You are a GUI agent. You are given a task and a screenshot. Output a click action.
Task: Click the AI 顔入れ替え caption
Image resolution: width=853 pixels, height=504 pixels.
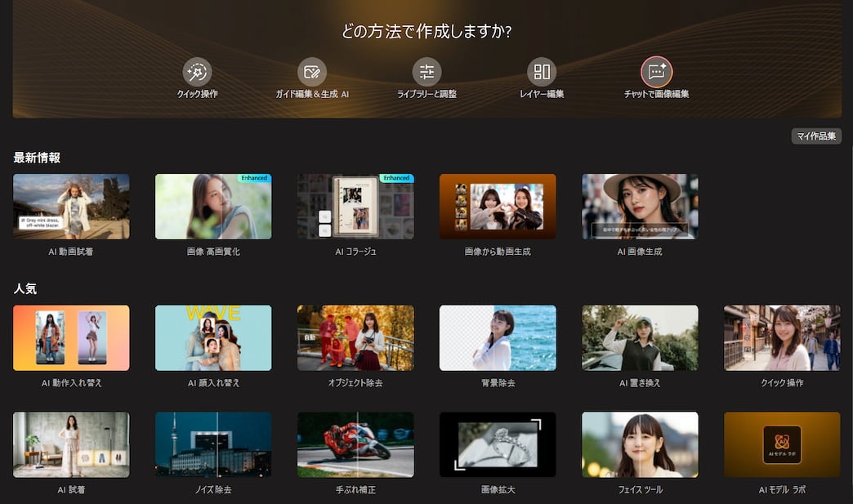[x=213, y=383]
